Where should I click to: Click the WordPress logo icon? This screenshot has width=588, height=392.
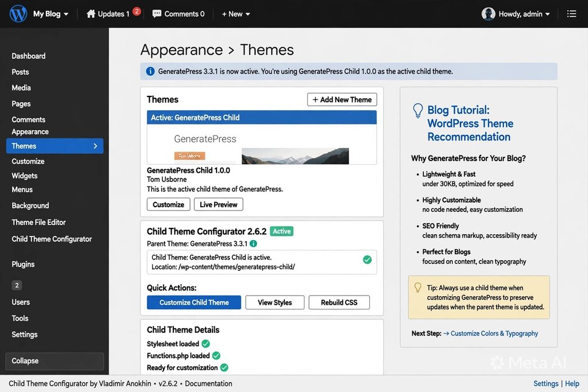18,14
